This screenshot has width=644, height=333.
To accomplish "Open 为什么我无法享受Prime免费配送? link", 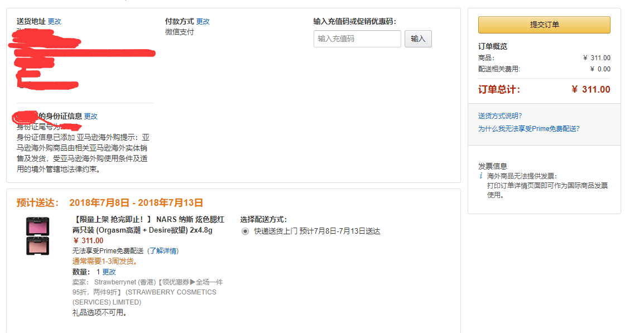I will click(x=528, y=129).
